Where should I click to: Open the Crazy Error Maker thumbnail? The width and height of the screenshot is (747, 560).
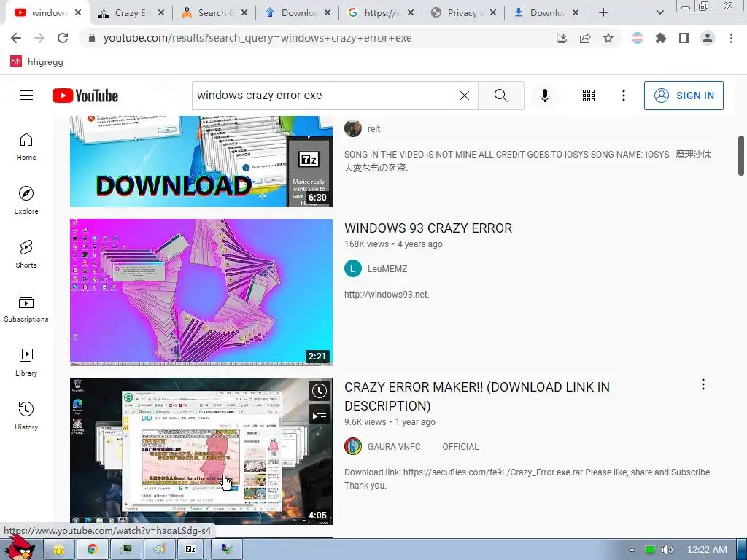201,451
